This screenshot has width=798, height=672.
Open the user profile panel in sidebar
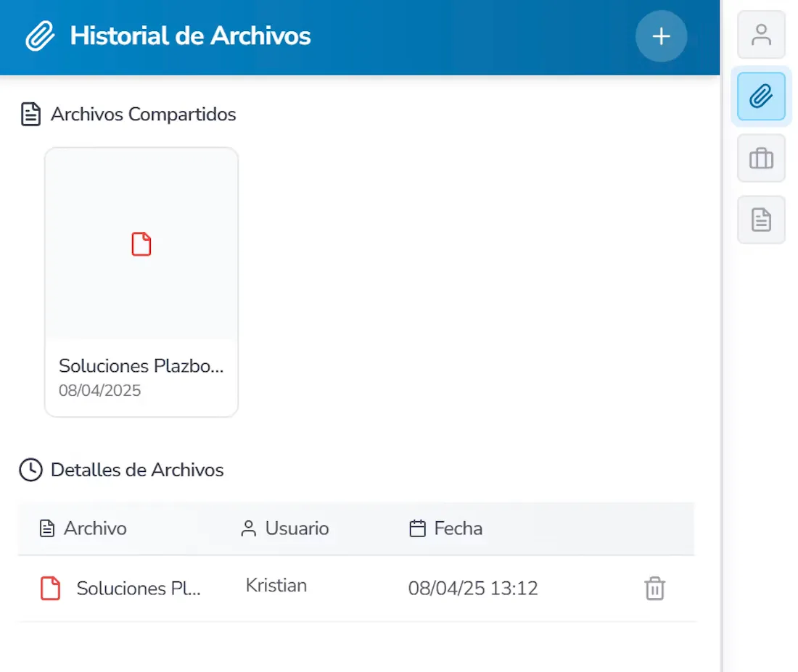[x=760, y=34]
